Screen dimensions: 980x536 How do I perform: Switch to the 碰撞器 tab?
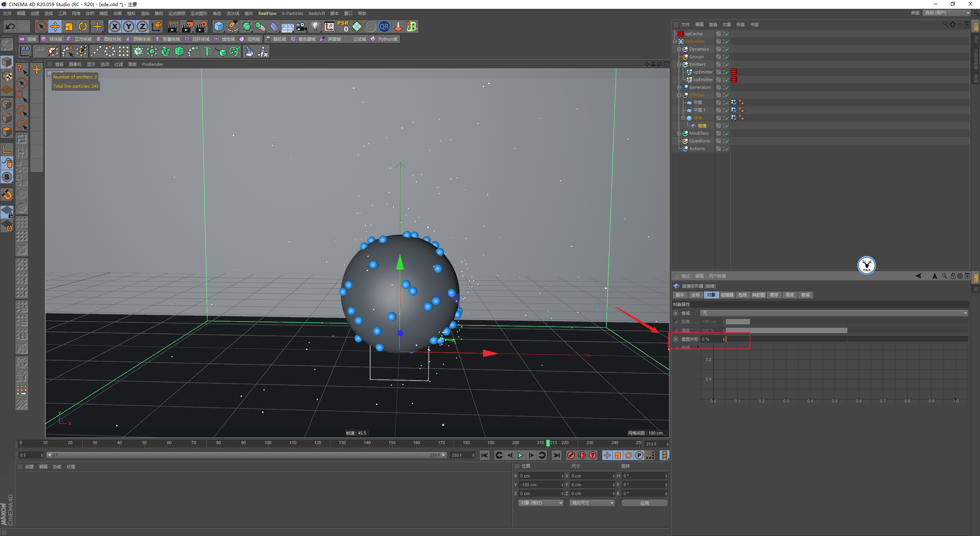coord(727,295)
